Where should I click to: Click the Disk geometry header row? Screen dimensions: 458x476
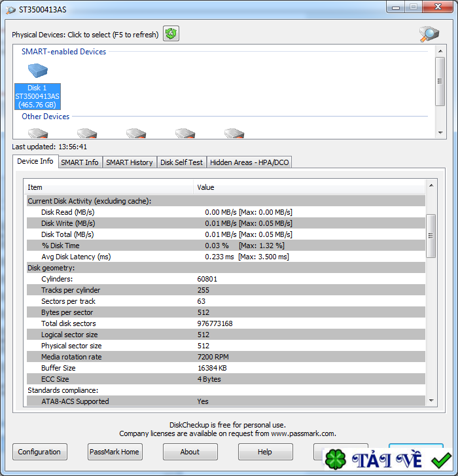226,268
